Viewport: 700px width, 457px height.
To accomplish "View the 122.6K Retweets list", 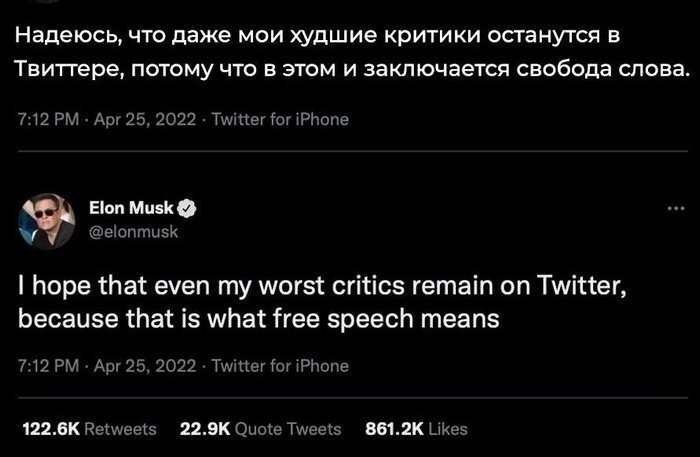I will (89, 428).
